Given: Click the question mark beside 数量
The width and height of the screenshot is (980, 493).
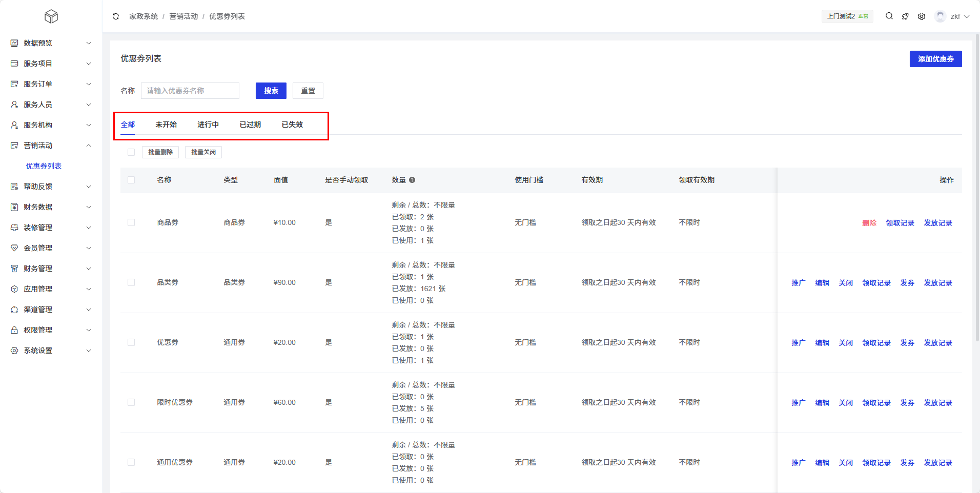Looking at the screenshot, I should click(x=412, y=180).
